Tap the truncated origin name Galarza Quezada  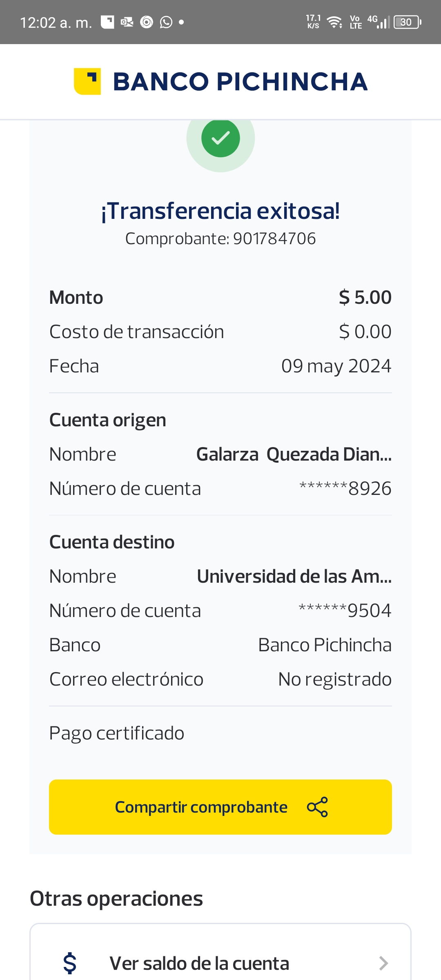[294, 454]
